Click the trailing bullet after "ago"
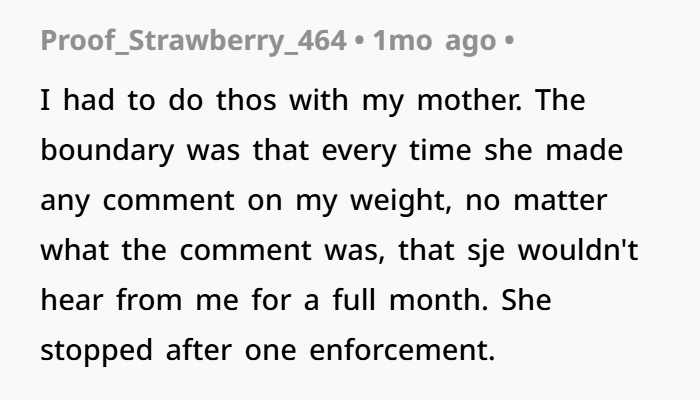The image size is (700, 400). [508, 42]
